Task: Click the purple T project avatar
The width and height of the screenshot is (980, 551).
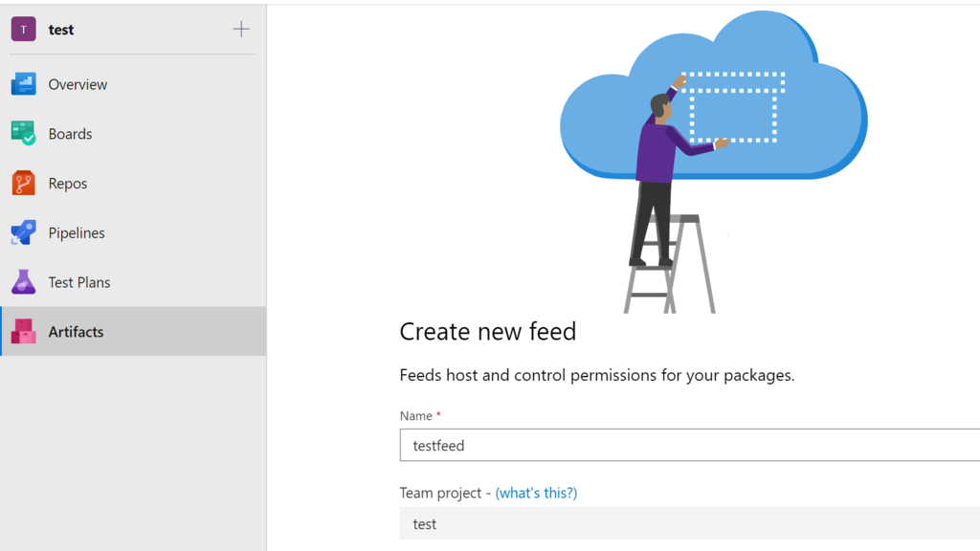Action: [23, 30]
